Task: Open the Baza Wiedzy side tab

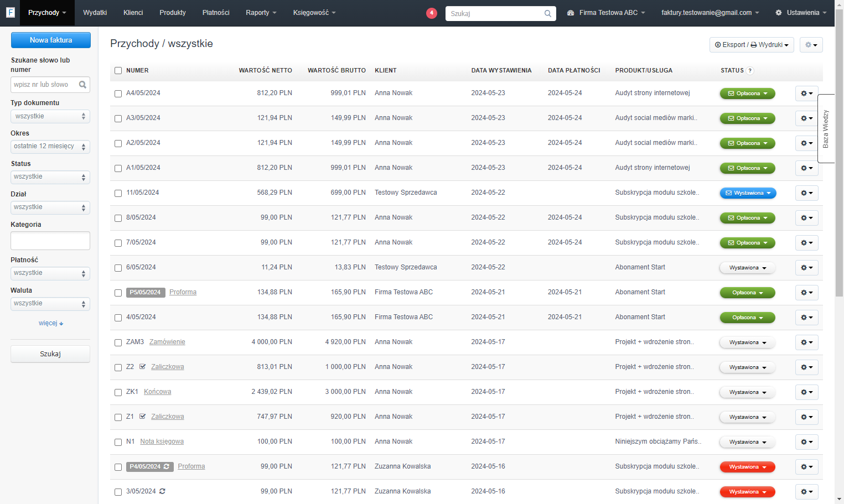Action: (825, 128)
